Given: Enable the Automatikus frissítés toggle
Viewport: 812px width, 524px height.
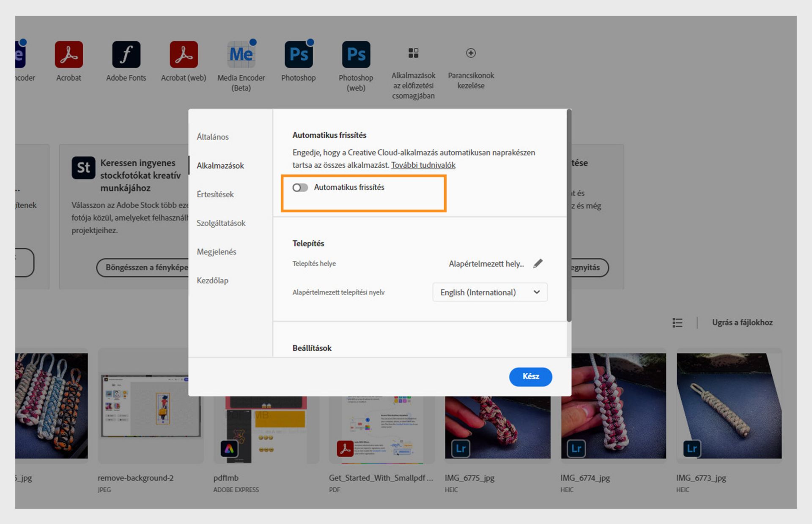Looking at the screenshot, I should pyautogui.click(x=300, y=187).
